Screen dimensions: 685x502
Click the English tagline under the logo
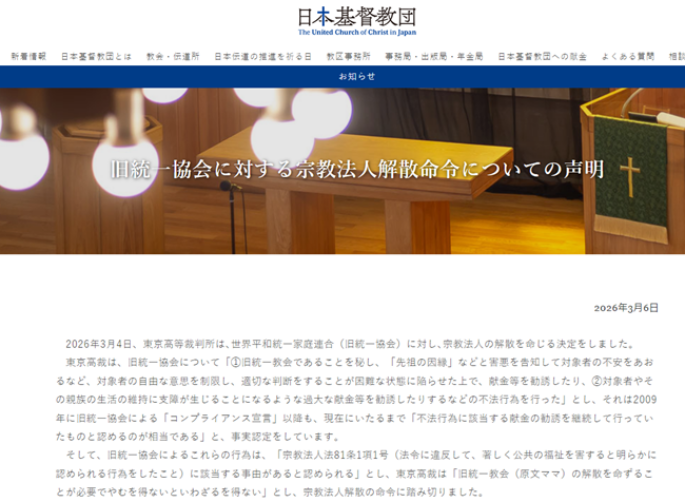(356, 33)
